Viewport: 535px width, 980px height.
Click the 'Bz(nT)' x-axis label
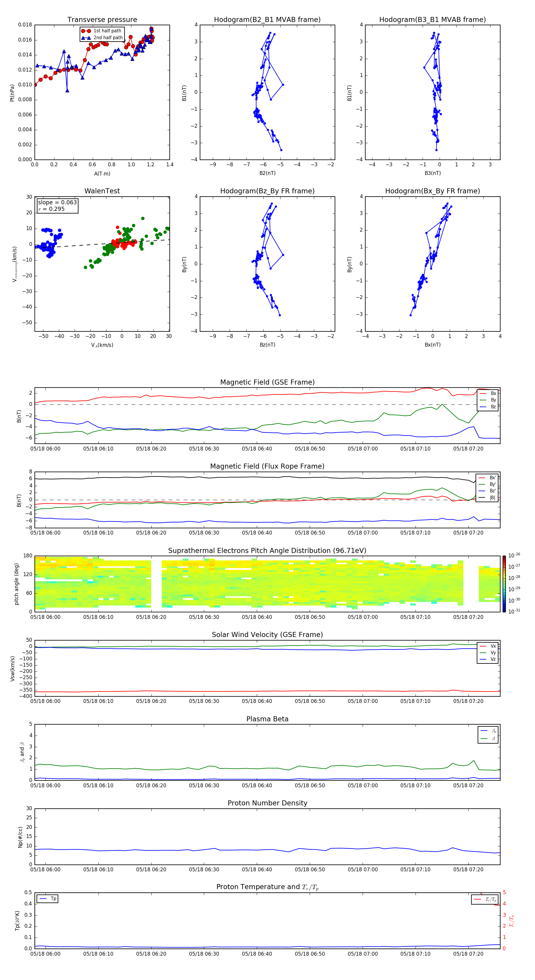[x=267, y=345]
